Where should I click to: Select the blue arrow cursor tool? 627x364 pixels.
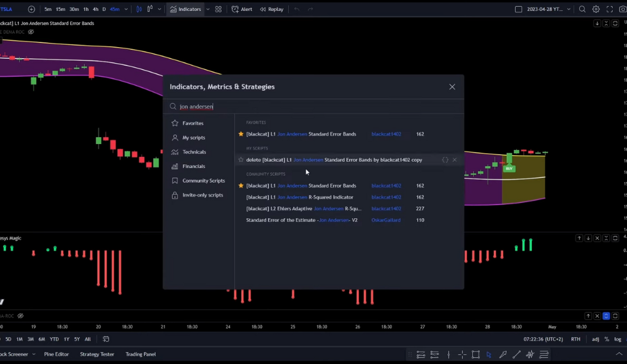(x=489, y=354)
